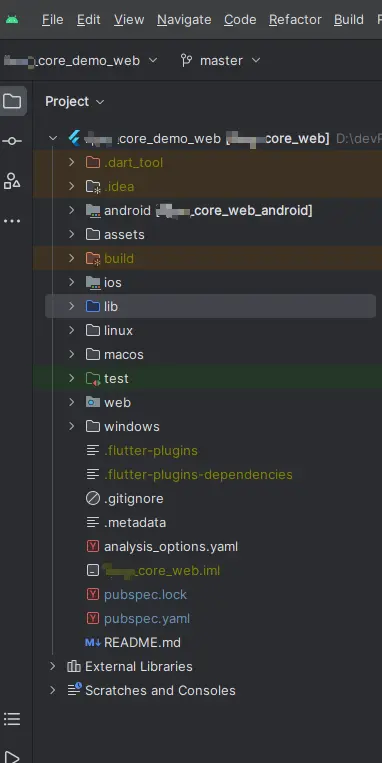Expand the macos folder
382x763 pixels.
click(72, 354)
